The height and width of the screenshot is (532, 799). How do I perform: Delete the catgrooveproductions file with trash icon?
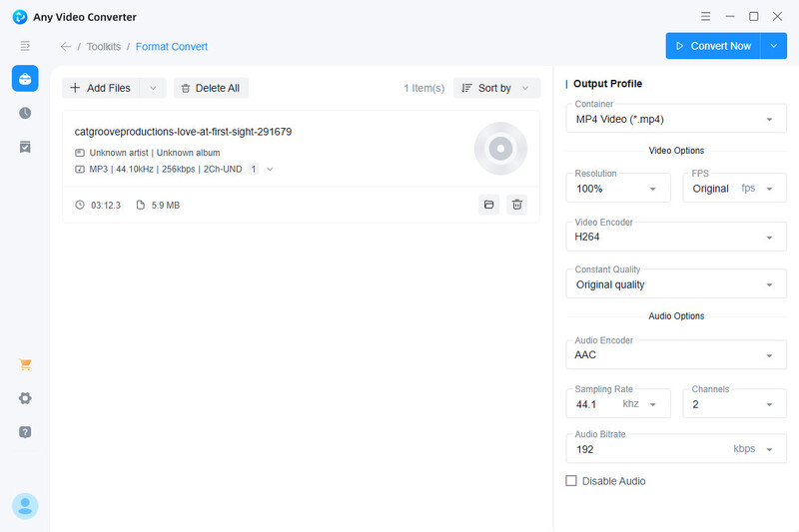tap(516, 205)
